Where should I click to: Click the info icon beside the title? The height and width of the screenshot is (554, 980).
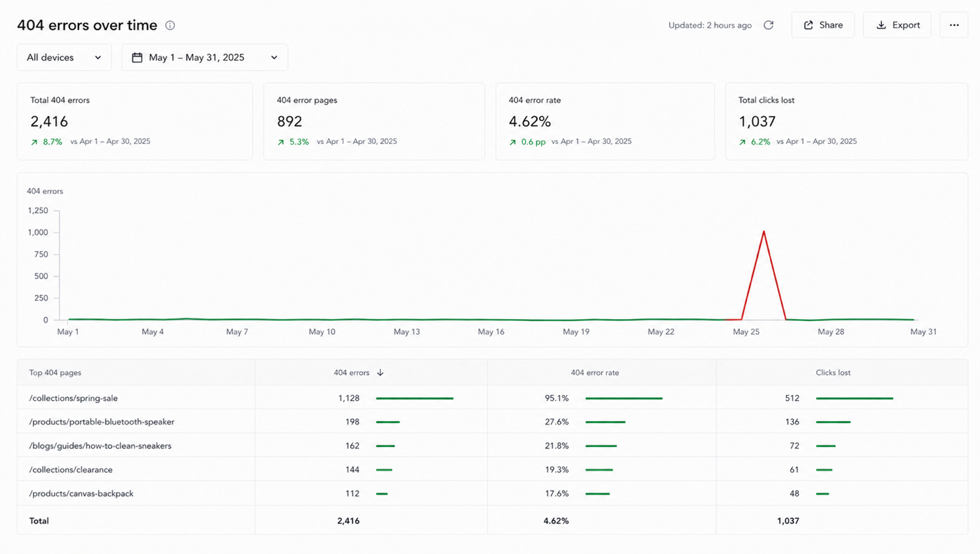170,25
